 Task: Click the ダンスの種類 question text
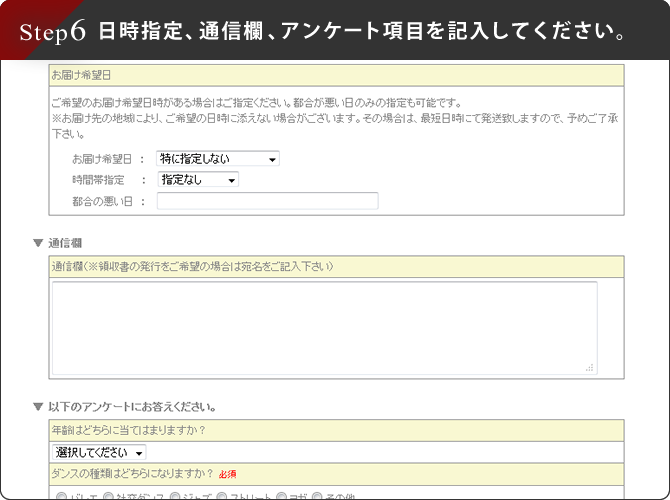[132, 472]
